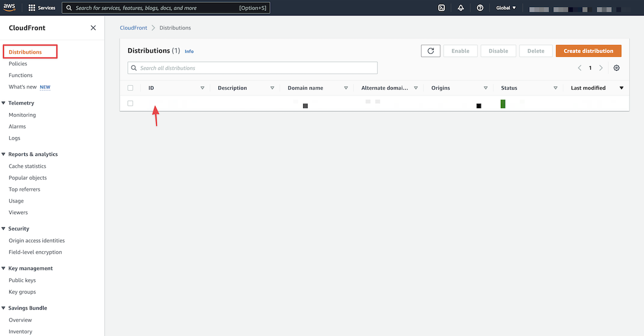The image size is (644, 336).
Task: Open Monitoring under Telemetry
Action: click(x=22, y=115)
